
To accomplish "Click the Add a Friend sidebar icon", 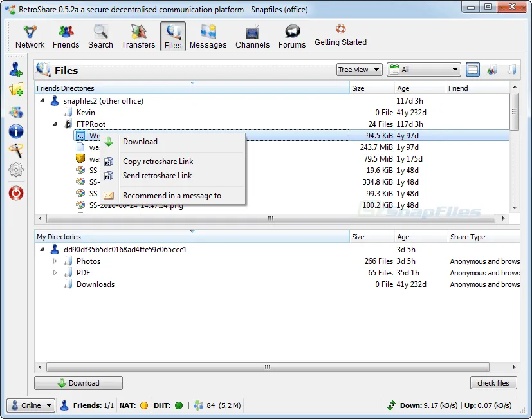I will point(16,70).
